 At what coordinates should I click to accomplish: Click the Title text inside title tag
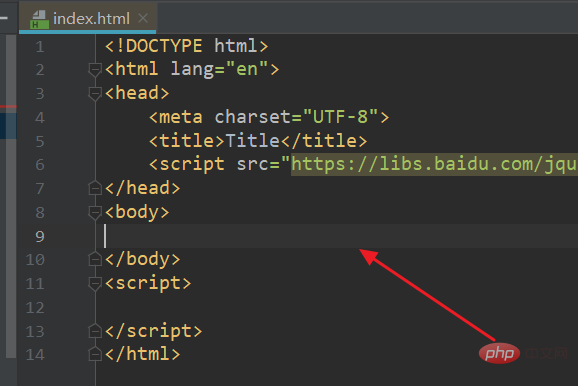[x=253, y=140]
